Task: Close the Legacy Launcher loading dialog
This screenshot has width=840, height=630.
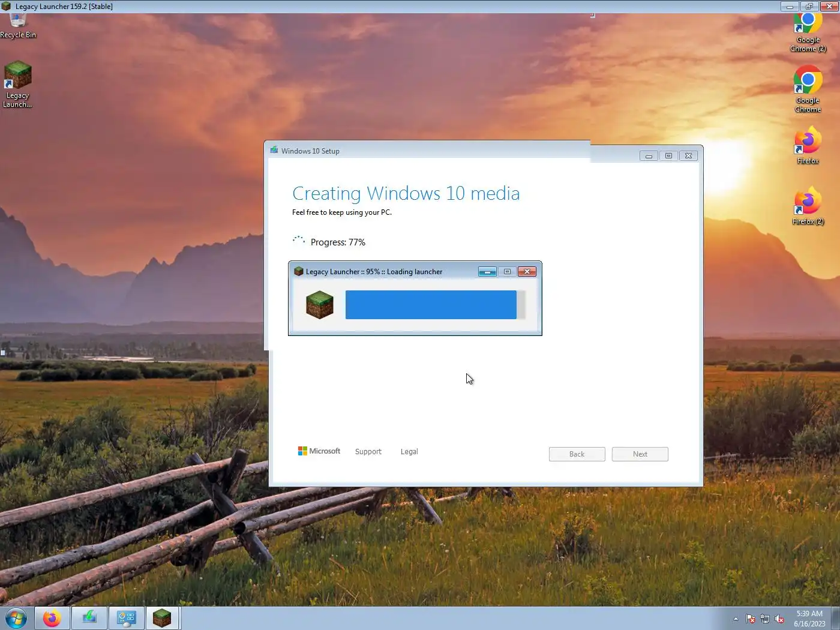Action: [x=527, y=272]
